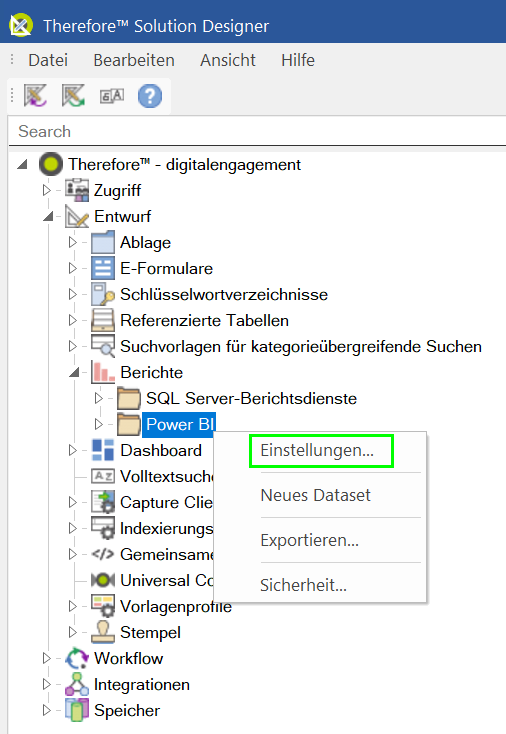Collapse the Entwurf tree node
Viewport: 506px width, 734px height.
click(x=48, y=216)
